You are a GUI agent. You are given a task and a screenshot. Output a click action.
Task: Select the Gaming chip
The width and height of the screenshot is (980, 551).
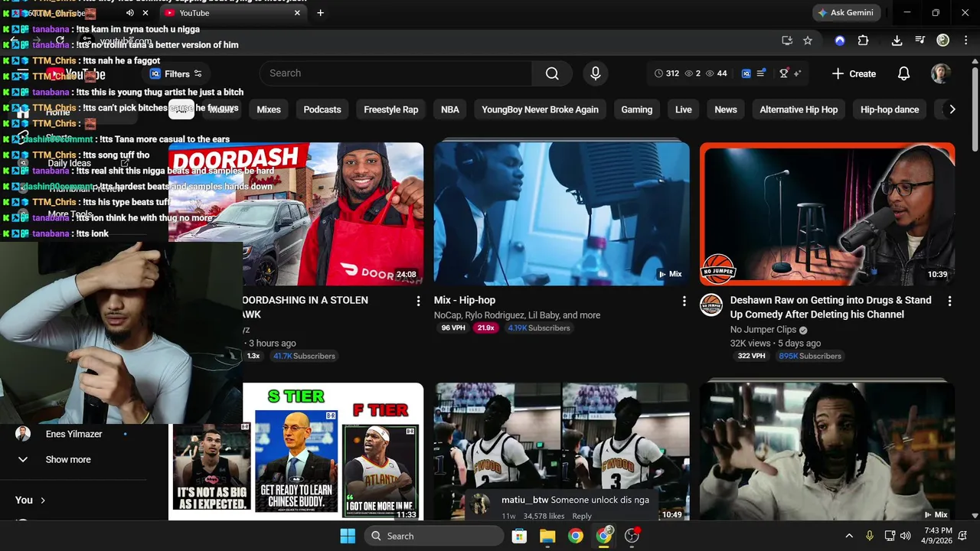(636, 109)
